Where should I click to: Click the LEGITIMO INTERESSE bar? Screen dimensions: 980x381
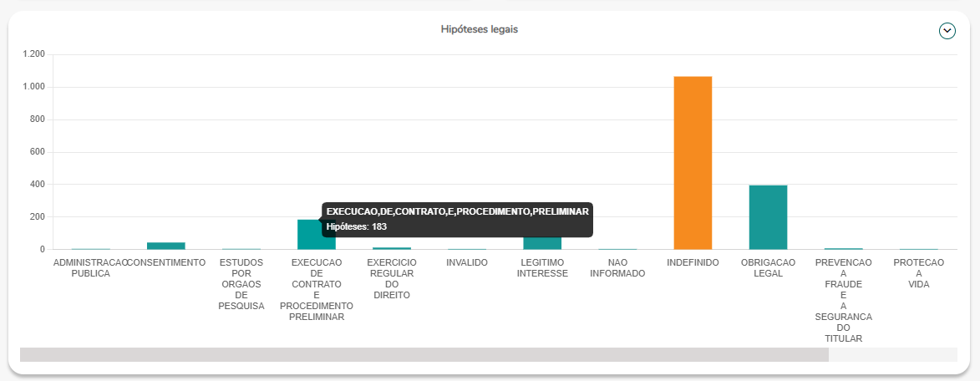541,244
